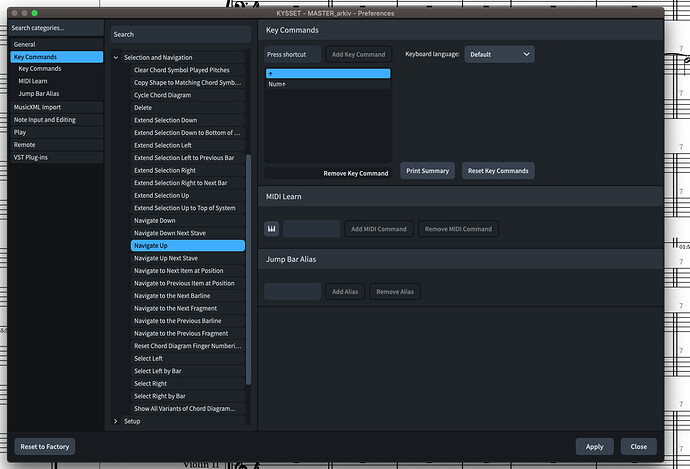690x469 pixels.
Task: Select General category in sidebar
Action: point(57,44)
